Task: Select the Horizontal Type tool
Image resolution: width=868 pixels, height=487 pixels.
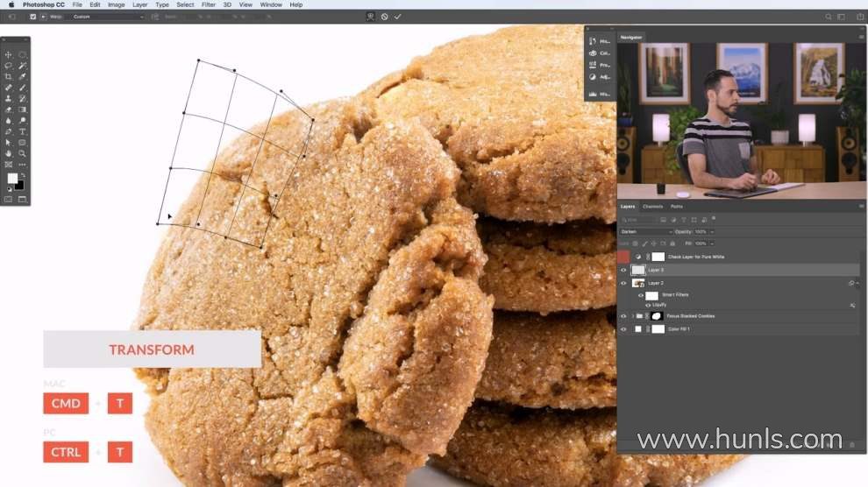Action: (x=22, y=131)
